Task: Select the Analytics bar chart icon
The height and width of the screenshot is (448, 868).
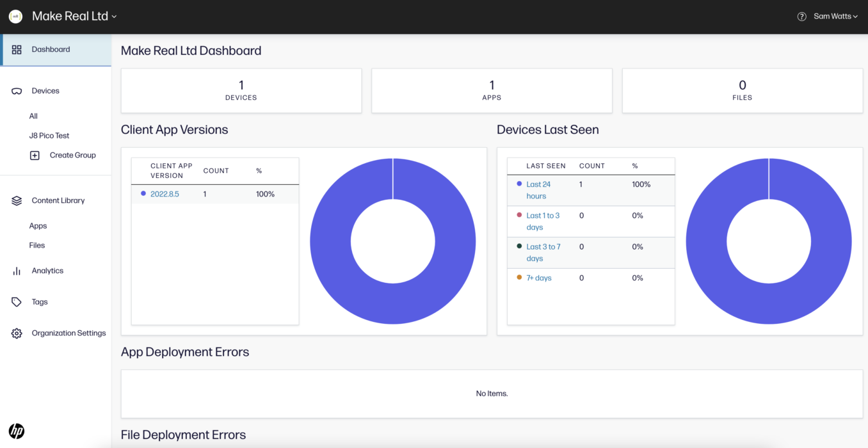Action: (x=16, y=270)
